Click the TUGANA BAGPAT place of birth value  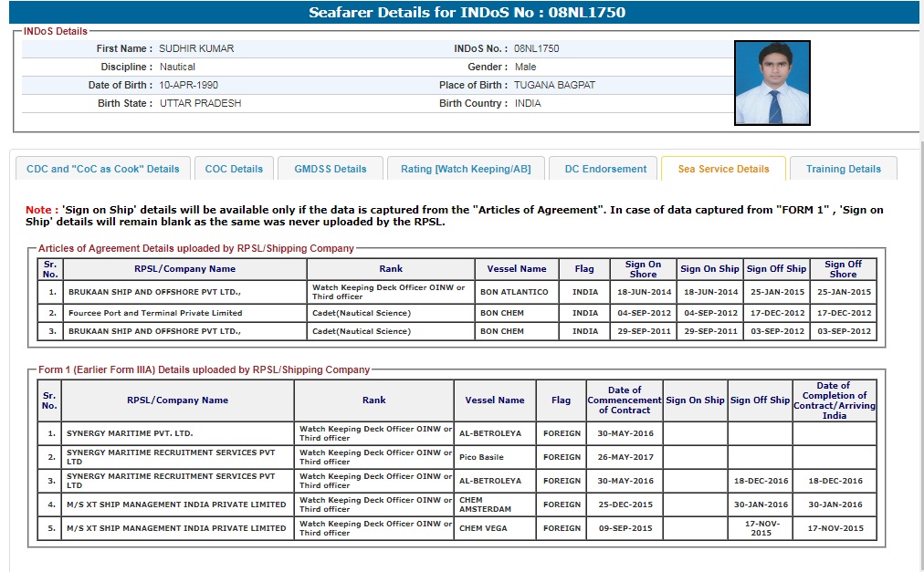pyautogui.click(x=554, y=85)
